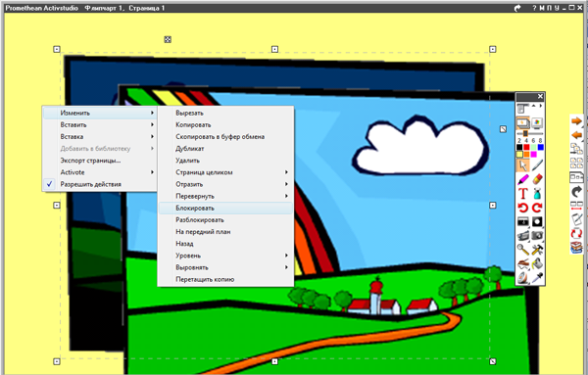This screenshot has width=588, height=375.
Task: Select the magenta Highlighter tool
Action: tap(522, 179)
